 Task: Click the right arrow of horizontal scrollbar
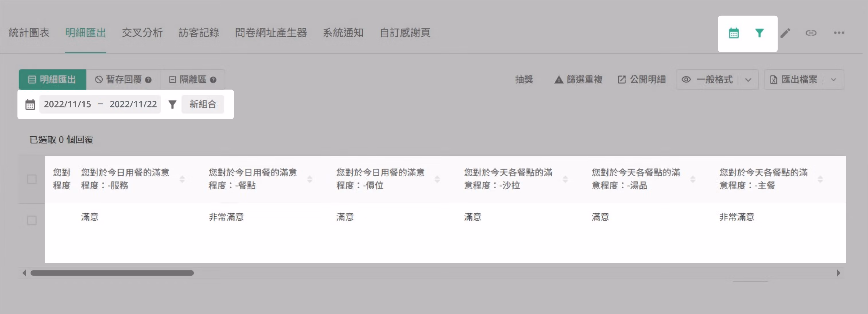839,273
